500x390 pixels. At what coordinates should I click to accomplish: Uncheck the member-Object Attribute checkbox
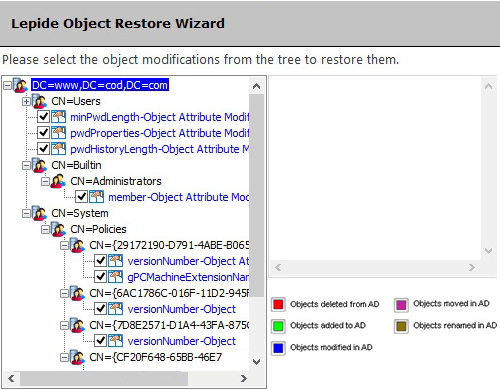[x=81, y=197]
